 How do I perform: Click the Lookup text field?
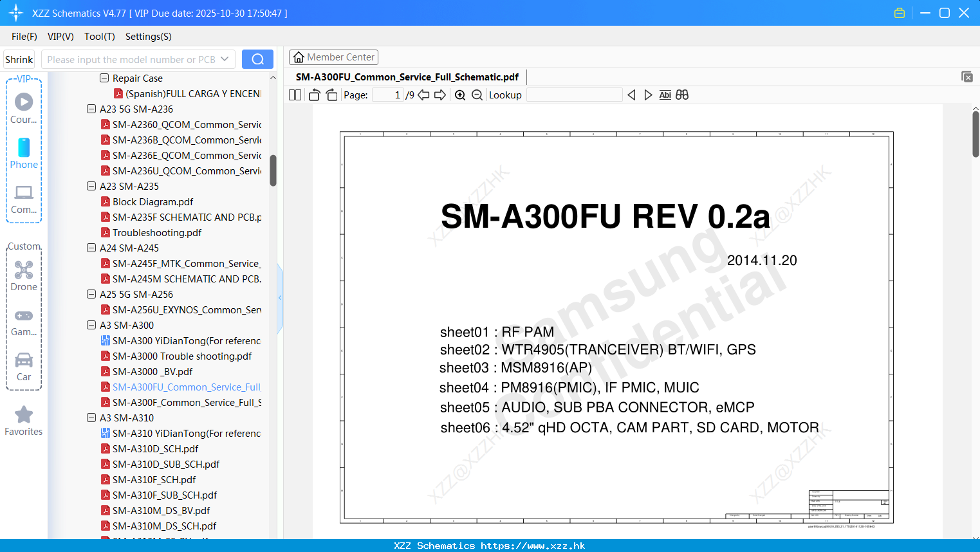pyautogui.click(x=574, y=95)
